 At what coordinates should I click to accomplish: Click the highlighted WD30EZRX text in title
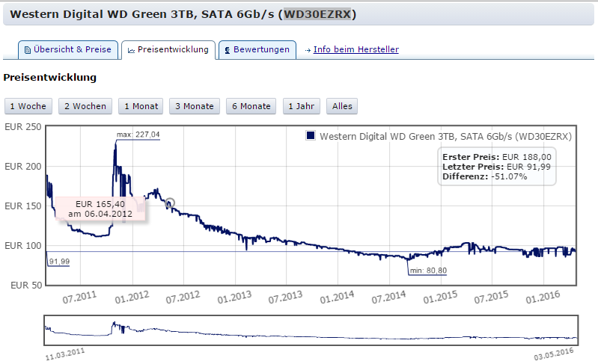[x=317, y=14]
